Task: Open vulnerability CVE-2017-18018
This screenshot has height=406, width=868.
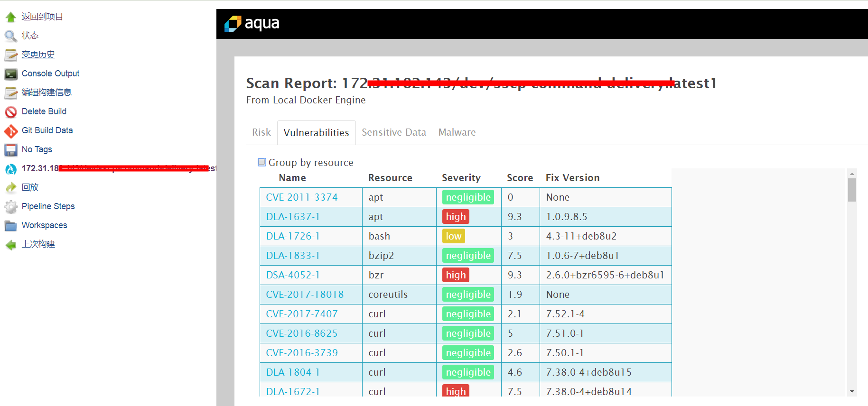Action: pyautogui.click(x=305, y=295)
